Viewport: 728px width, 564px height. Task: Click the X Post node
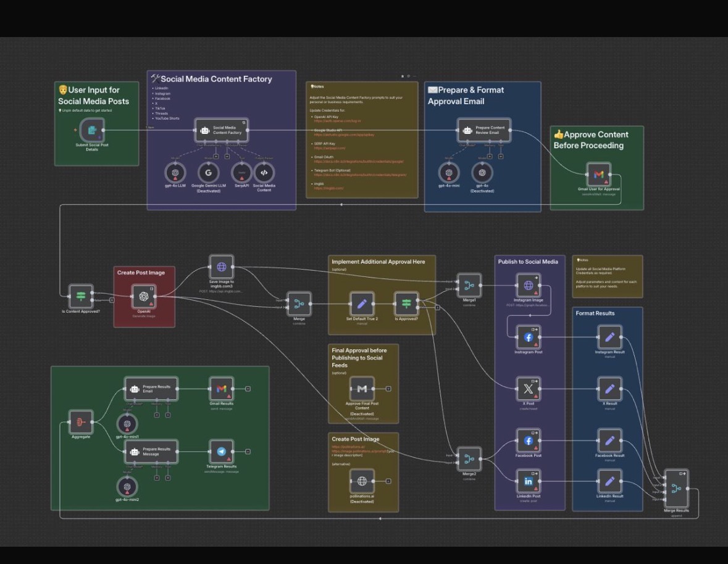pyautogui.click(x=529, y=389)
